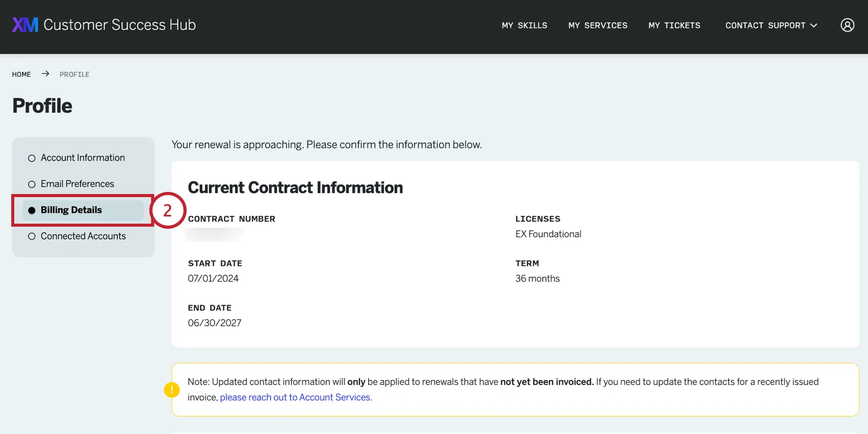Click the blurred contract number value
The height and width of the screenshot is (434, 868).
(215, 234)
